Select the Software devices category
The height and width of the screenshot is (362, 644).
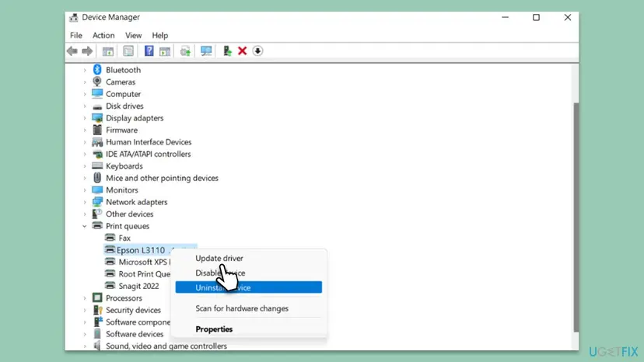135,334
